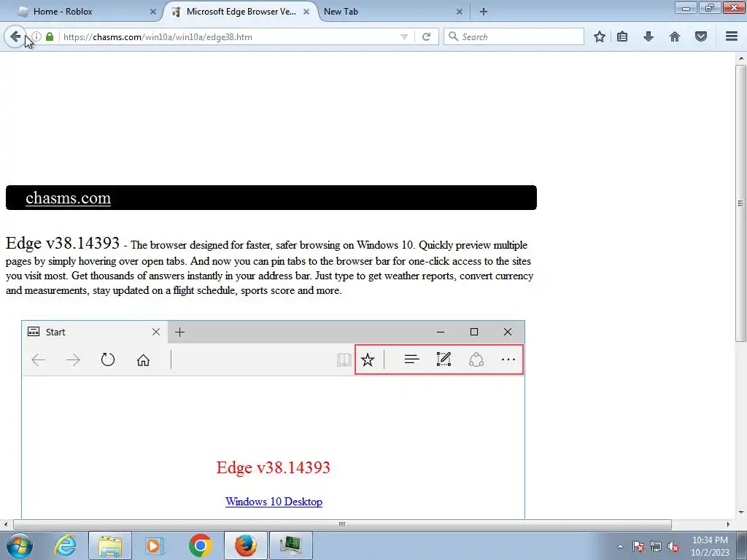Click the green padlock security icon
Image resolution: width=747 pixels, height=560 pixels.
[x=50, y=36]
